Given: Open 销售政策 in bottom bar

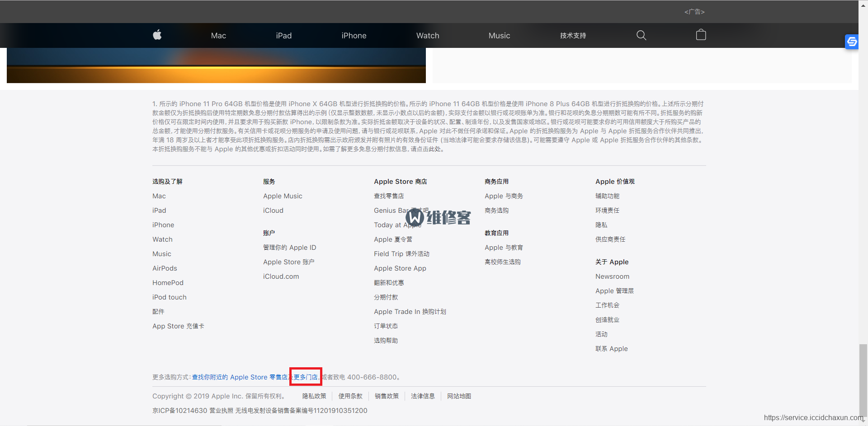Looking at the screenshot, I should coord(387,396).
